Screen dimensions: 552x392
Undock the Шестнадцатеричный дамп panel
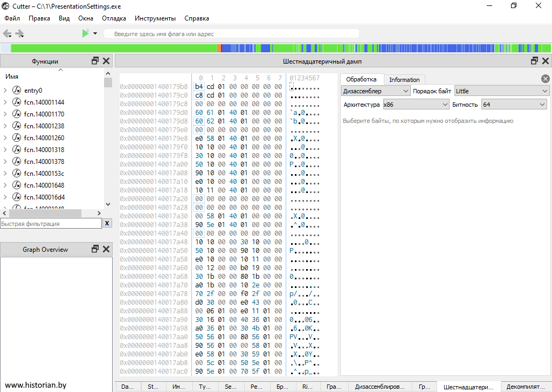pyautogui.click(x=535, y=61)
